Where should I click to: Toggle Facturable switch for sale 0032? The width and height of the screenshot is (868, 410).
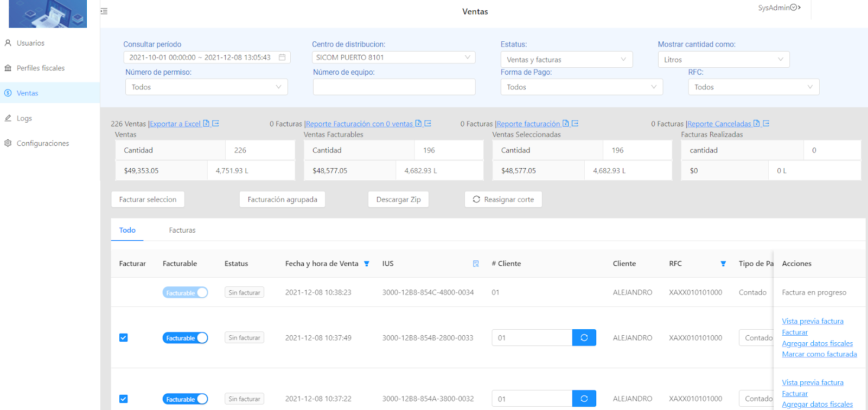185,399
